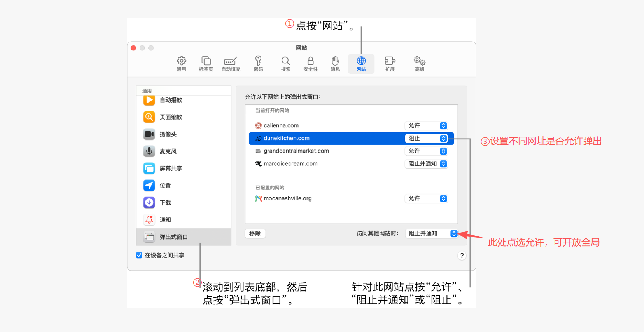This screenshot has height=332, width=644.
Task: Click the marcoicecream.com favicon
Action: click(x=258, y=164)
